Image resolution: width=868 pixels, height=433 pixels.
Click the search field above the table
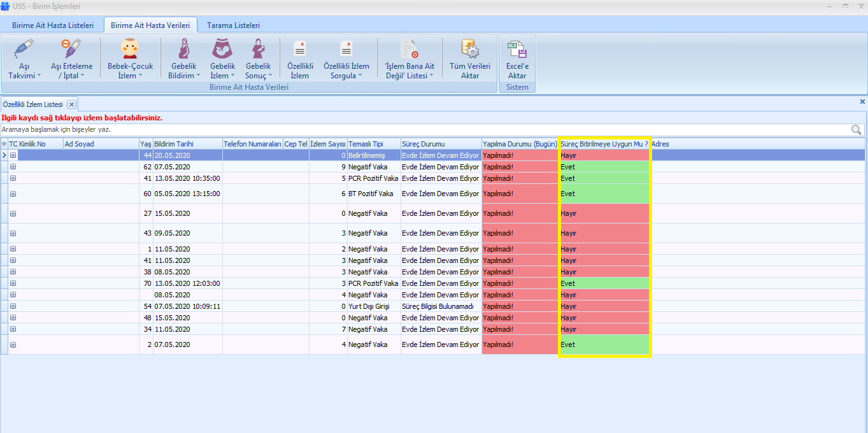coord(420,129)
